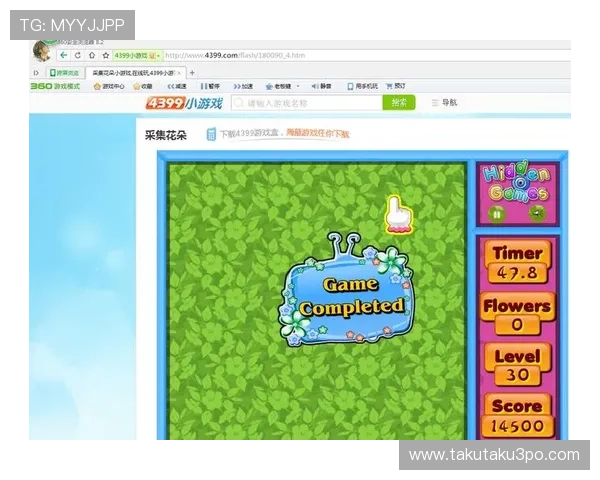Click the 下载4399游戏盒 download link
This screenshot has width=600, height=480.
point(284,134)
